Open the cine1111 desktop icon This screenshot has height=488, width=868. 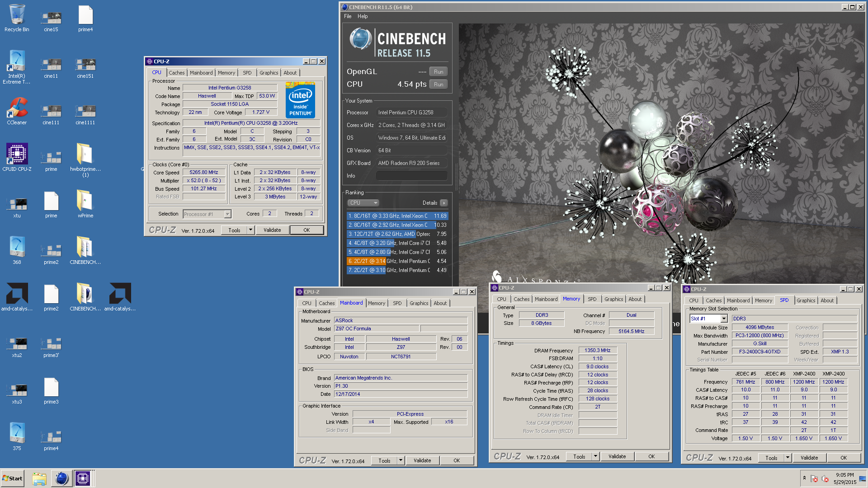85,114
